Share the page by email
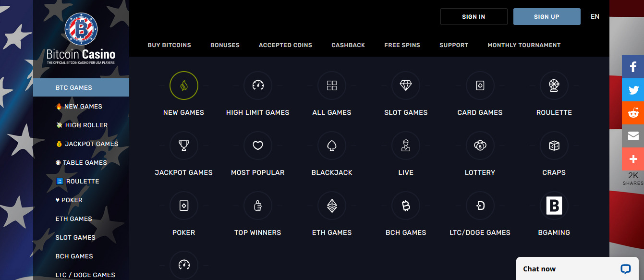 click(633, 136)
